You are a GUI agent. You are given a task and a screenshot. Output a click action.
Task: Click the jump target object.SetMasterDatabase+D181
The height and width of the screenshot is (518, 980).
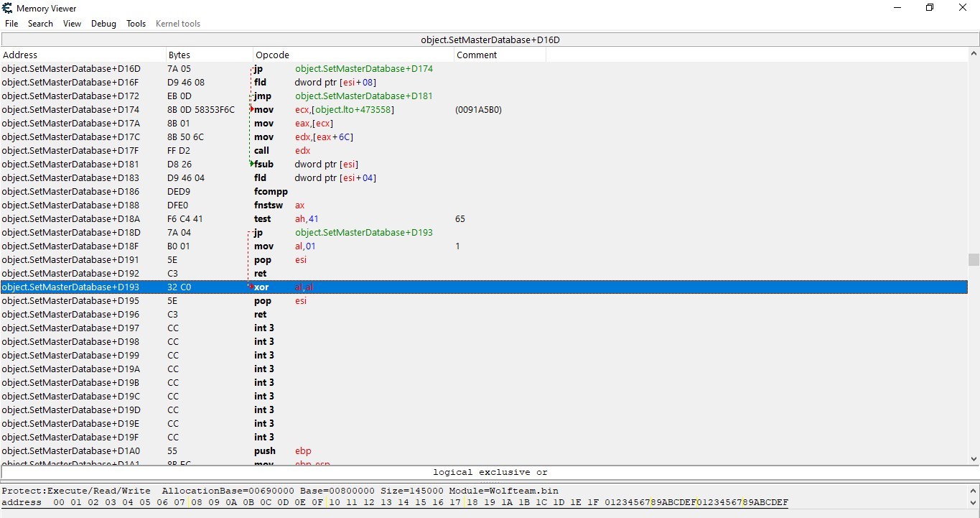click(x=364, y=96)
